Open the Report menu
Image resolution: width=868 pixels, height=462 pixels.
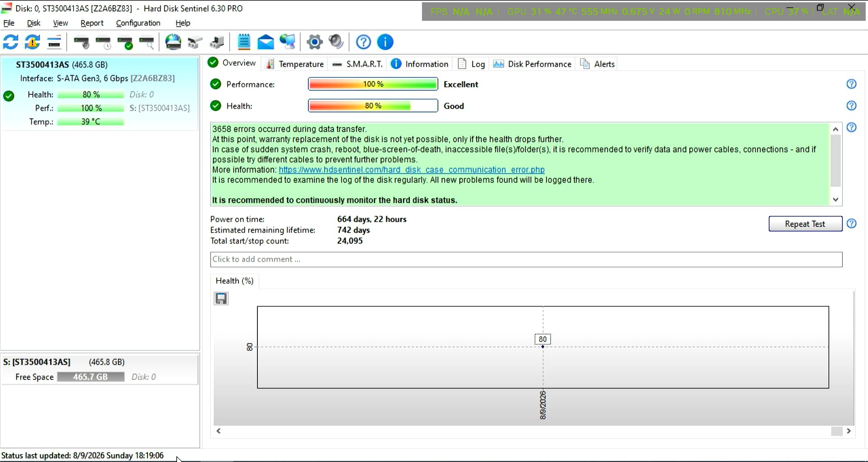[x=92, y=23]
